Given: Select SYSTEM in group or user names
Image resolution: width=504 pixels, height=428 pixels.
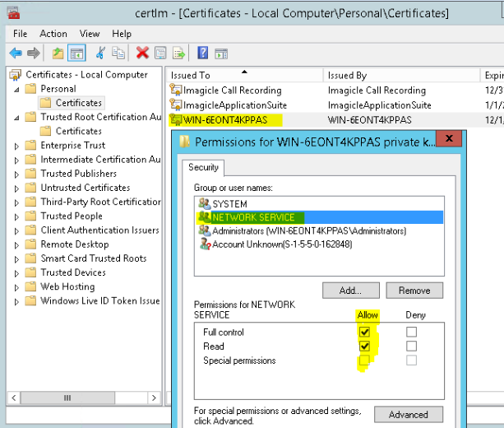Looking at the screenshot, I should click(x=229, y=203).
